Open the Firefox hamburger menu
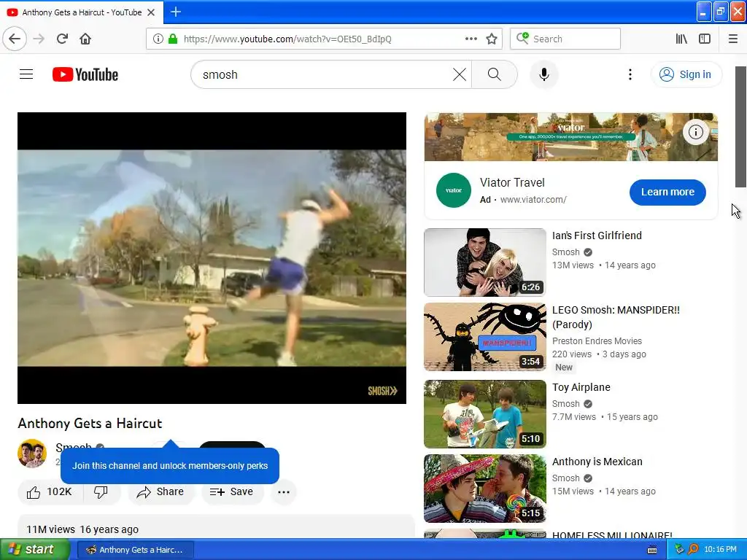 click(x=733, y=39)
